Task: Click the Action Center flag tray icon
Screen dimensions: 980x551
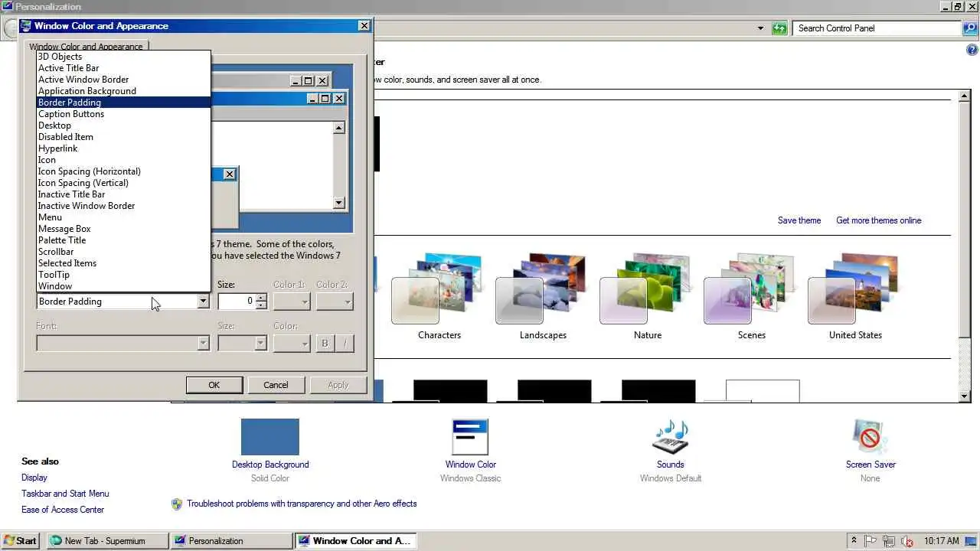Action: point(871,540)
